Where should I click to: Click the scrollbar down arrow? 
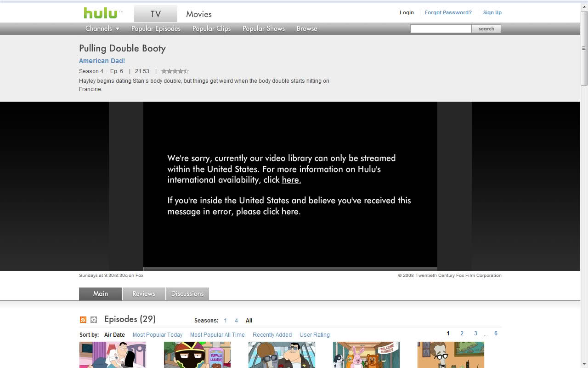pyautogui.click(x=584, y=364)
